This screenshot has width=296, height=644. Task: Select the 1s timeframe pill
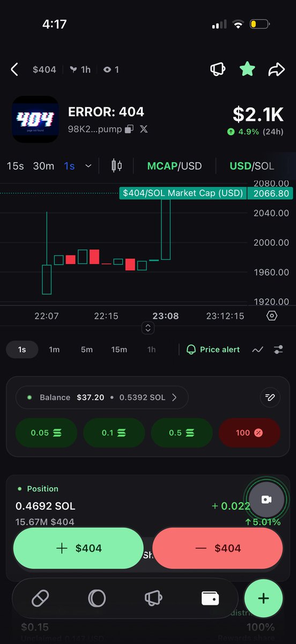click(x=22, y=349)
